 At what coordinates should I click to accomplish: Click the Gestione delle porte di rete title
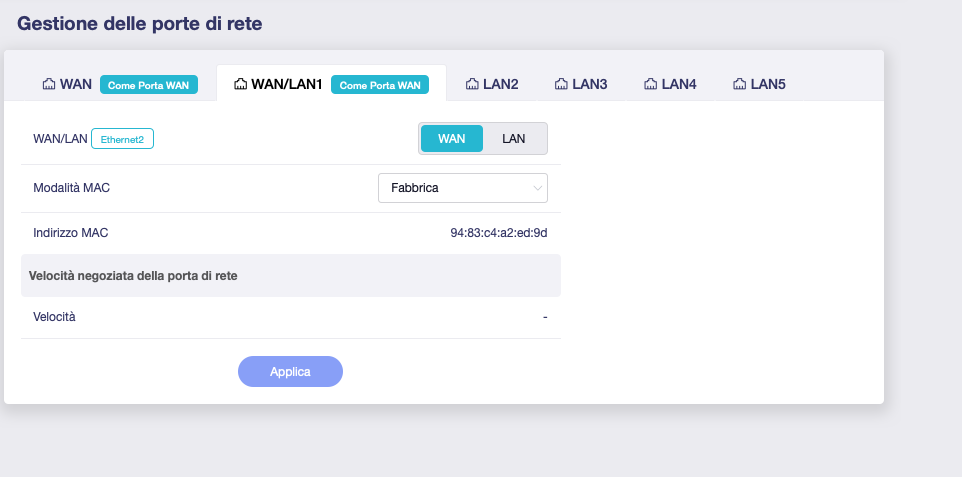(x=140, y=23)
